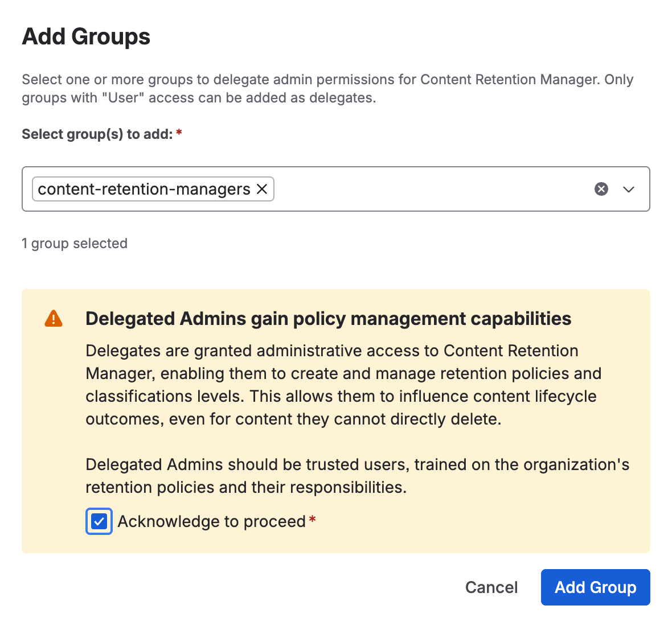Remove the content-retention-managers chip with its X
Image resolution: width=672 pixels, height=626 pixels.
(x=262, y=189)
